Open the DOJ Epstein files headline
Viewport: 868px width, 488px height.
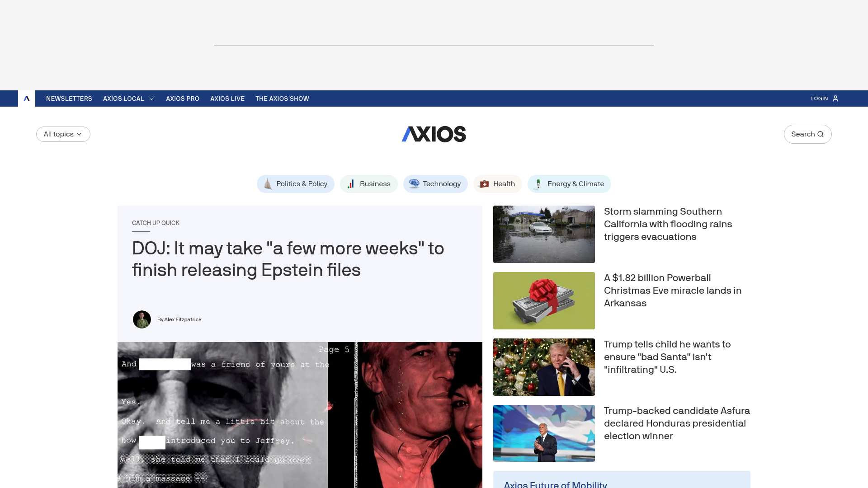point(288,259)
